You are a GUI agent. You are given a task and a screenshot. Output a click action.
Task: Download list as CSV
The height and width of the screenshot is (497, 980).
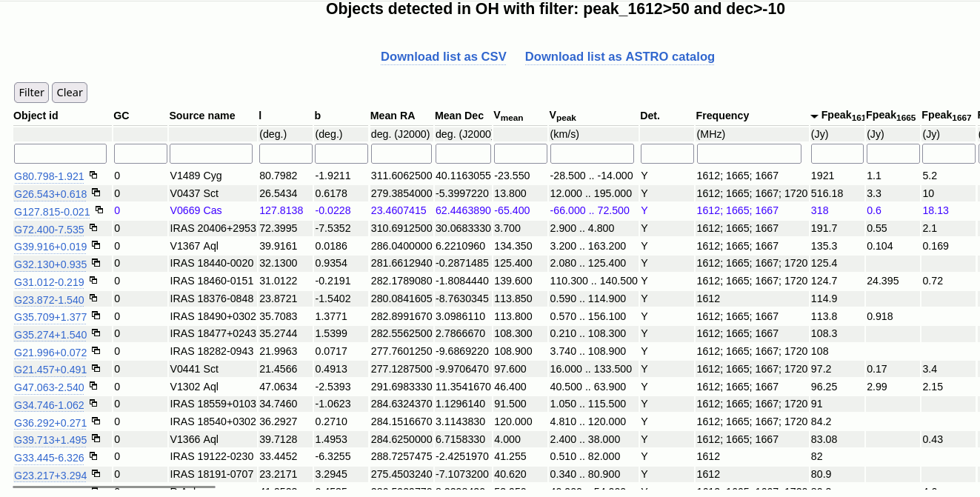(x=443, y=57)
